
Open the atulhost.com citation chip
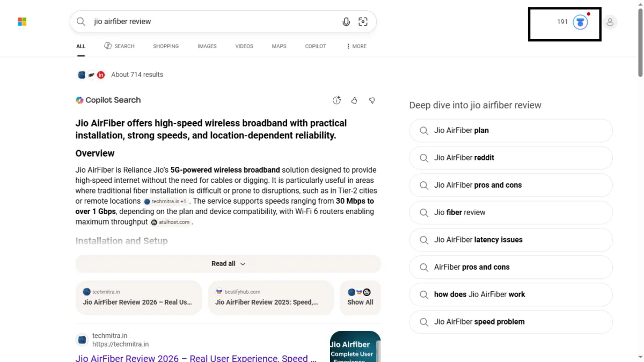[x=171, y=222]
